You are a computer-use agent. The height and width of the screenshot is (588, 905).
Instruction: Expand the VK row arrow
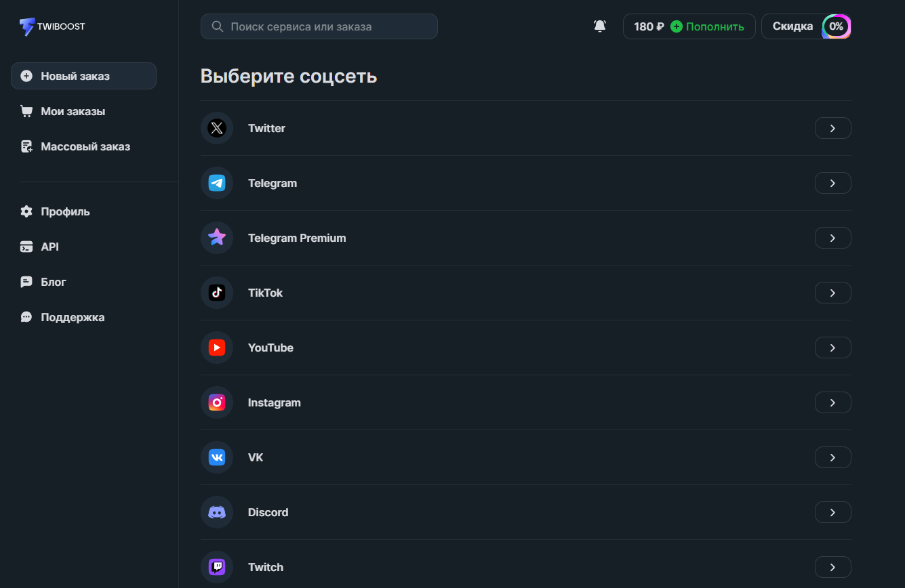[x=832, y=457]
